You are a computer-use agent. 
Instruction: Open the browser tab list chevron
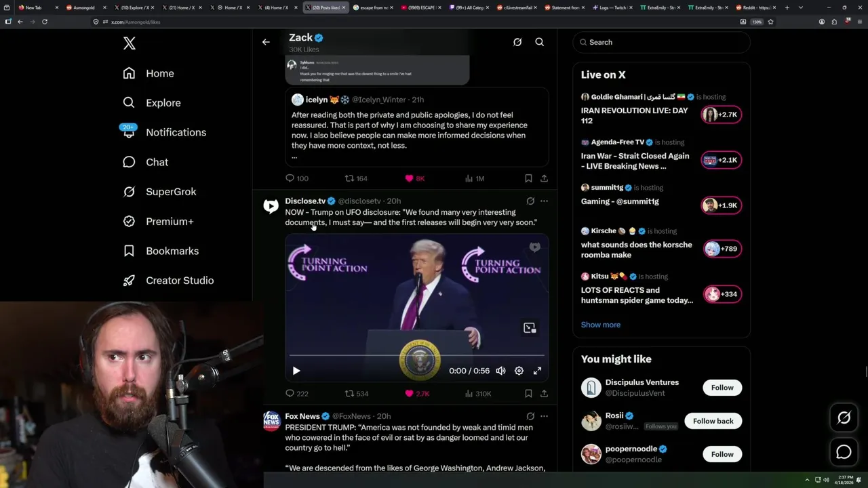click(x=801, y=7)
